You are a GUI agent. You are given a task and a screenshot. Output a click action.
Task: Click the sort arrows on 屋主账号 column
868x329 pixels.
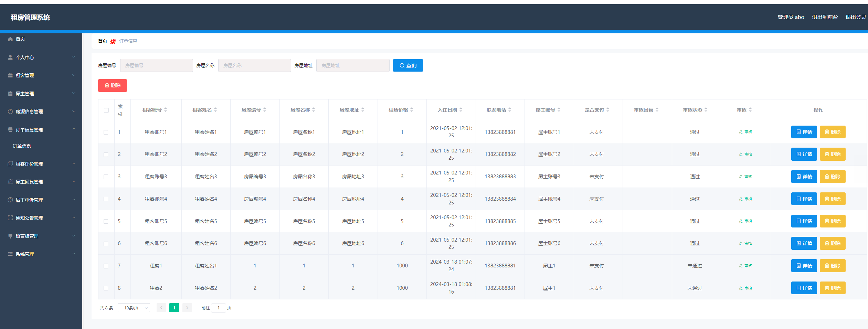(x=559, y=110)
